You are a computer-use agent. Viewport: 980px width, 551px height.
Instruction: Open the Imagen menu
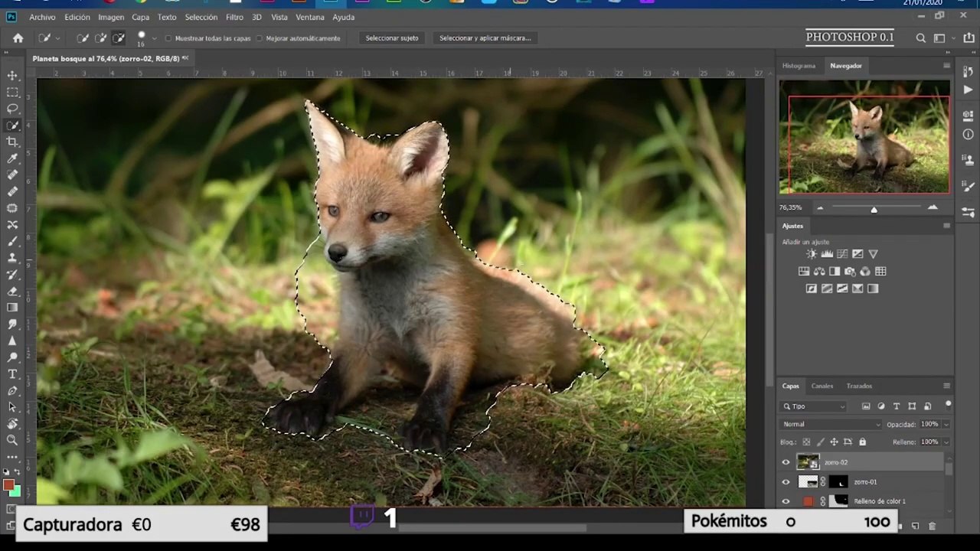point(111,17)
